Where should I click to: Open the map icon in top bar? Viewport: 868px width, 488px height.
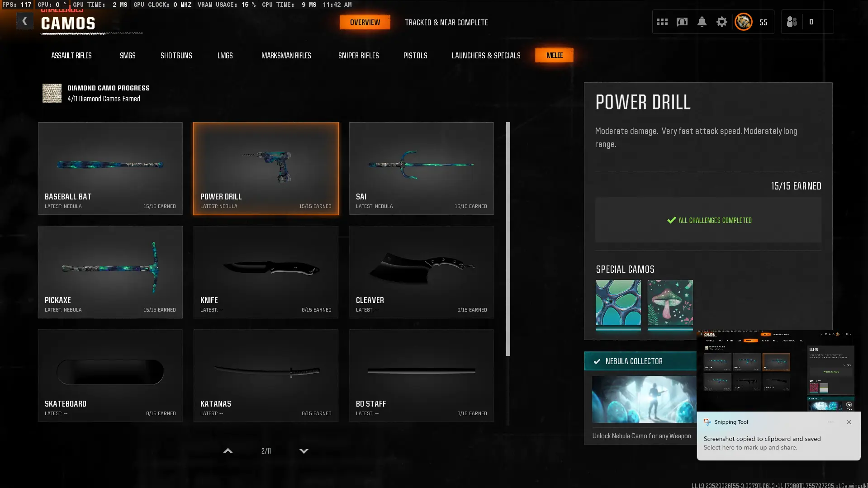(682, 22)
